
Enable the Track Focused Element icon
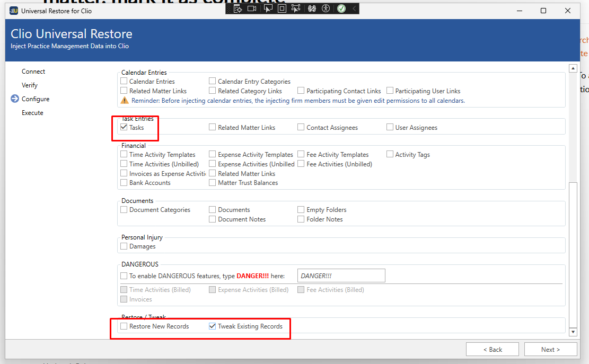pos(296,8)
